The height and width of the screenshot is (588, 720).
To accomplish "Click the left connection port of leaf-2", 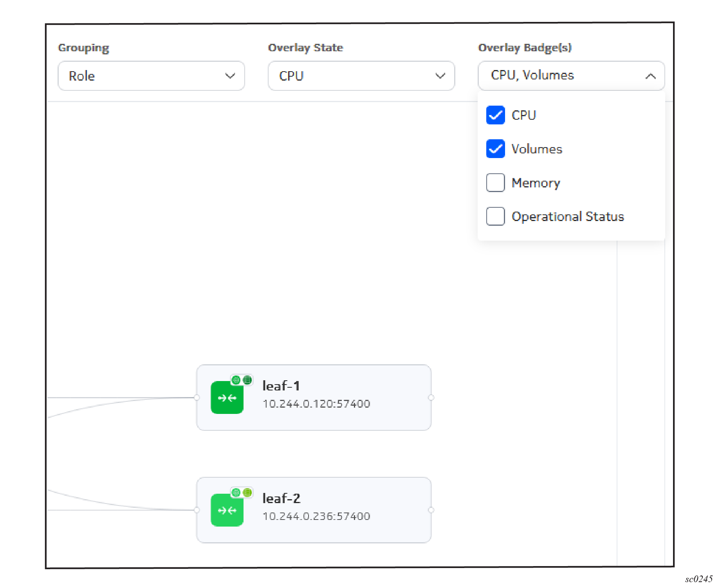I will click(197, 510).
